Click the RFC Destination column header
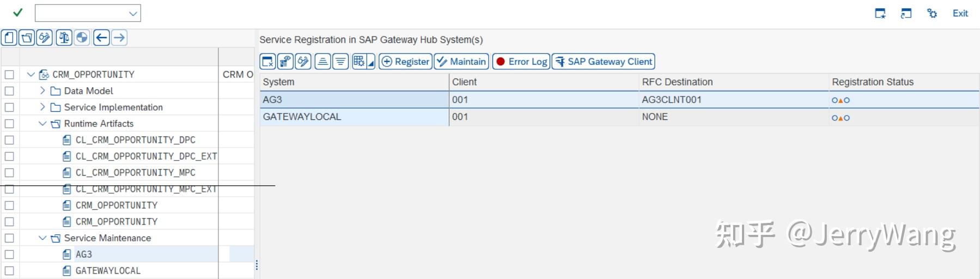The height and width of the screenshot is (279, 980). pyautogui.click(x=734, y=82)
